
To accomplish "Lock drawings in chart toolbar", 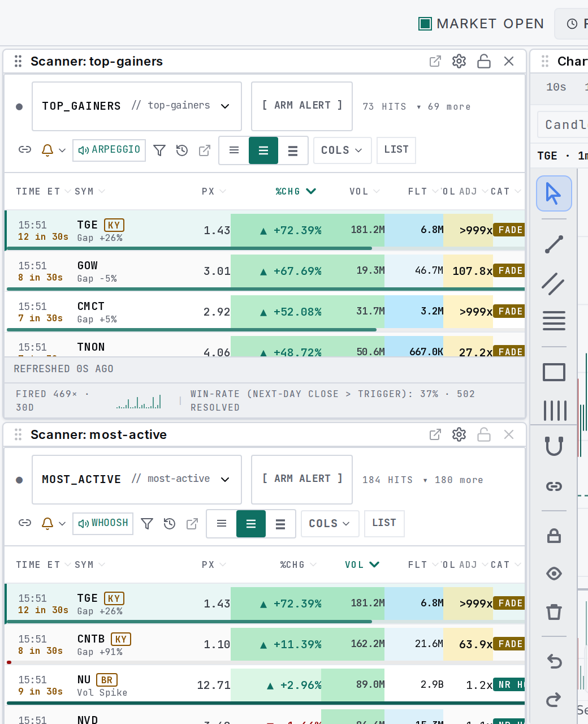I will 554,536.
